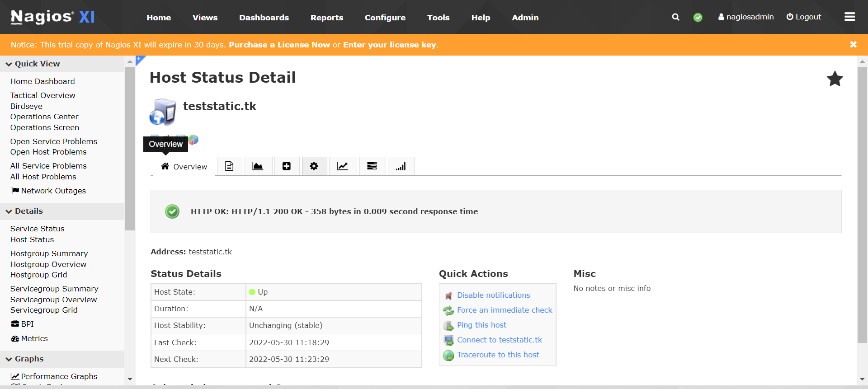Click the Ping this host icon
Image resolution: width=868 pixels, height=389 pixels.
tap(448, 325)
